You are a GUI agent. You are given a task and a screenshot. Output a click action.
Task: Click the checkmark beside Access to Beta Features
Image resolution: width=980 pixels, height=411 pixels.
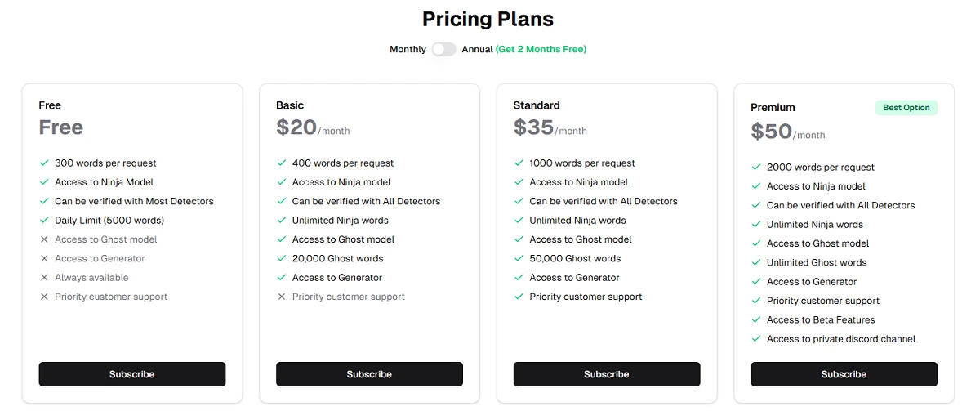(756, 319)
